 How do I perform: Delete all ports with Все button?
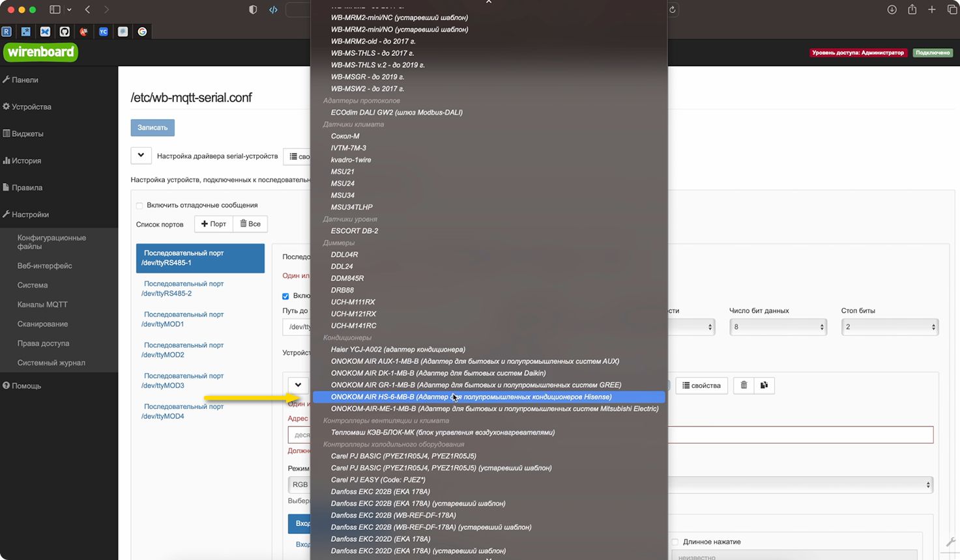[x=250, y=224]
